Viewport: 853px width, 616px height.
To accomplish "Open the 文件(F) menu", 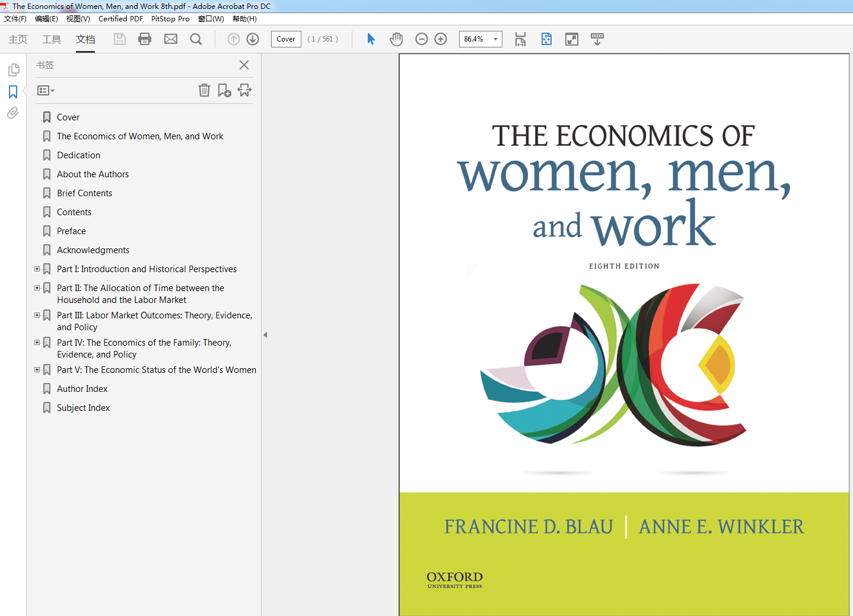I will [15, 19].
